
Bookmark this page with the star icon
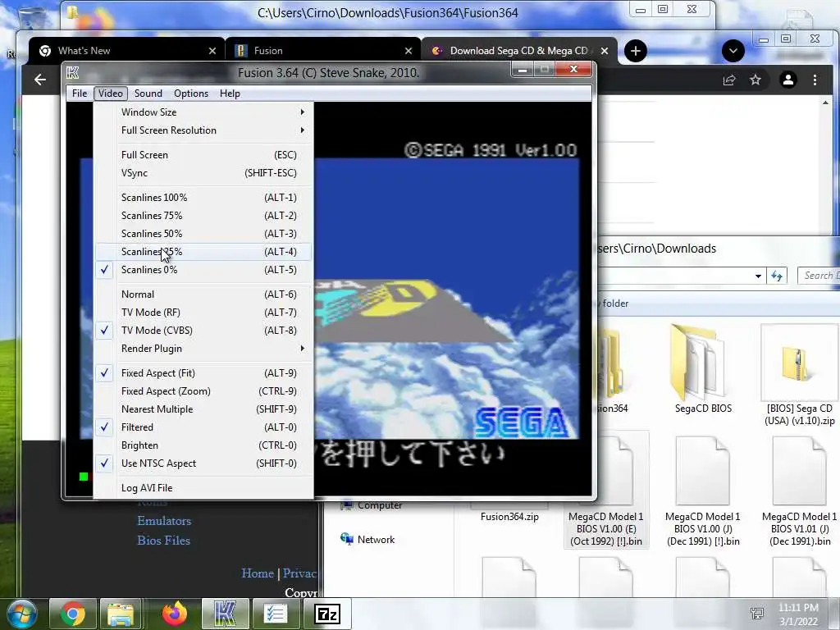756,80
